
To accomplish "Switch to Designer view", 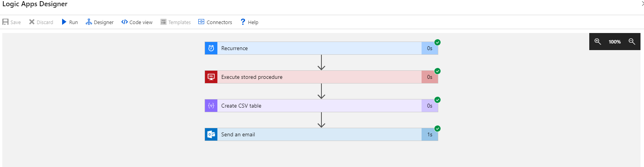I will click(x=100, y=22).
